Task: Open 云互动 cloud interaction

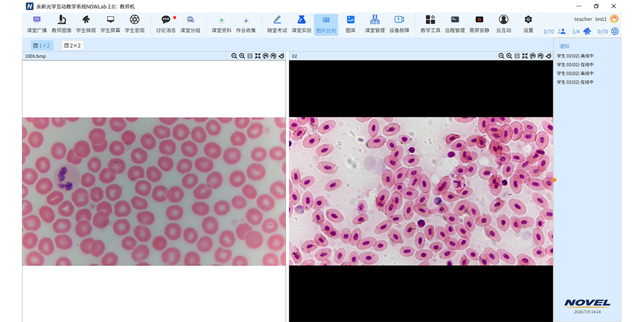Action: coord(504,24)
